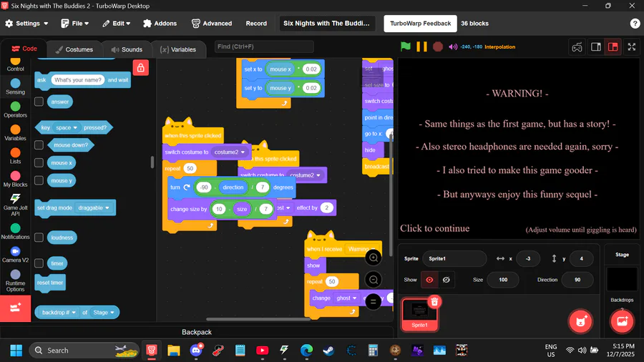Toggle the mouse y checkbox
Viewport: 644px width, 362px height.
[x=39, y=180]
